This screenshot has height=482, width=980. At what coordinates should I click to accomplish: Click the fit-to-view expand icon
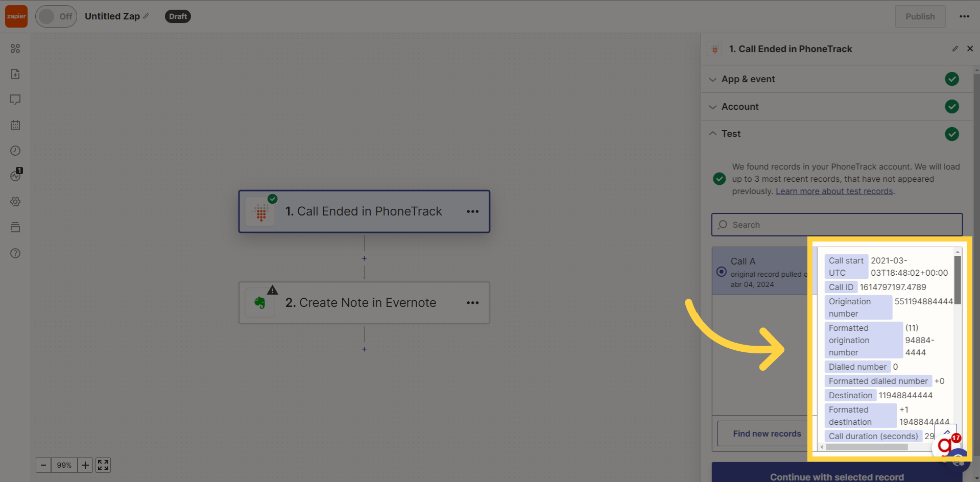(103, 465)
